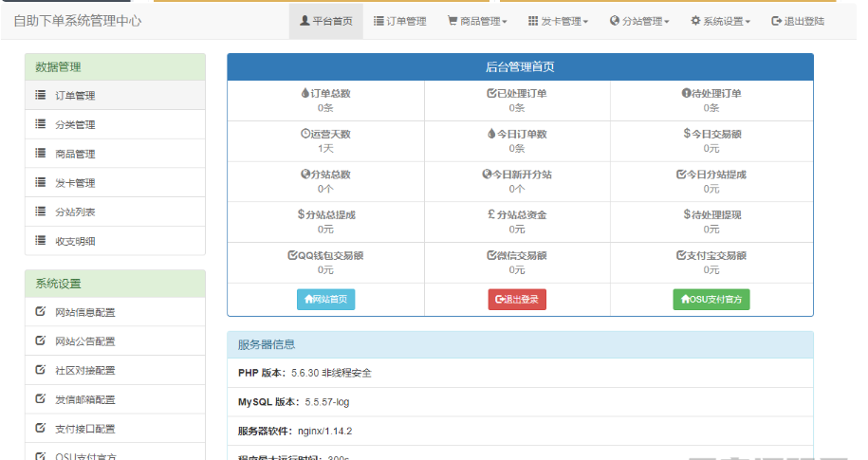Open 订单管理 in top navigation bar
This screenshot has height=460, width=868.
point(399,21)
